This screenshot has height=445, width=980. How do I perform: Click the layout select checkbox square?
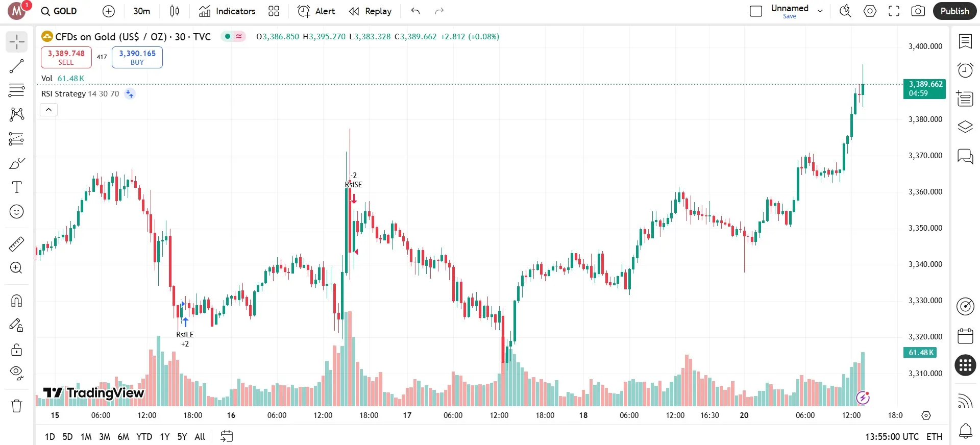(x=756, y=11)
